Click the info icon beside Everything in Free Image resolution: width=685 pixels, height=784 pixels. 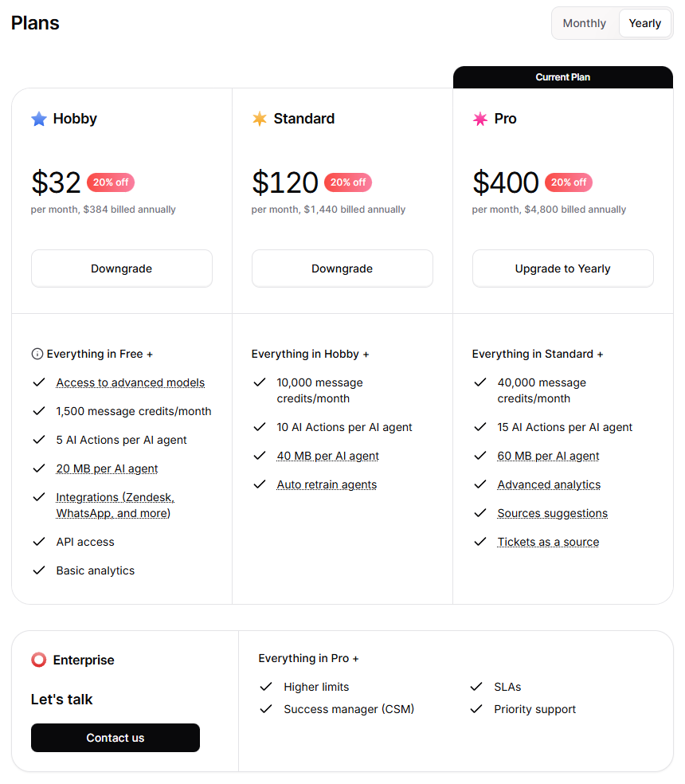click(37, 354)
